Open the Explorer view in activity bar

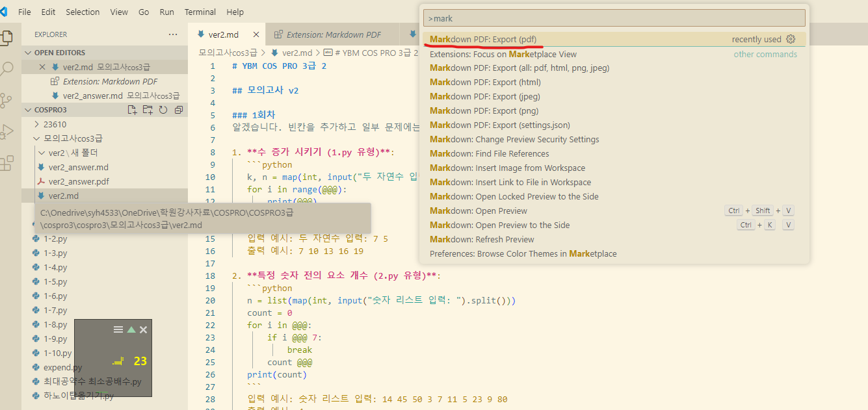[x=6, y=36]
